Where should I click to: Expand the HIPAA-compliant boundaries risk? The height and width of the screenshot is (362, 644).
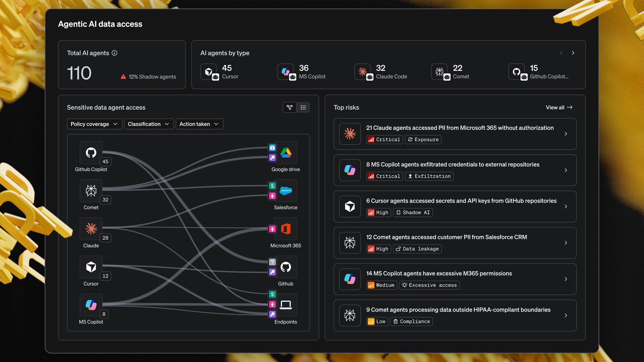(566, 315)
